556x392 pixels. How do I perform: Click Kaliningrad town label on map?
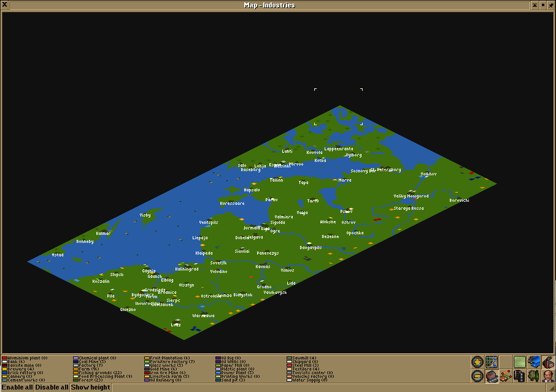[x=187, y=269]
